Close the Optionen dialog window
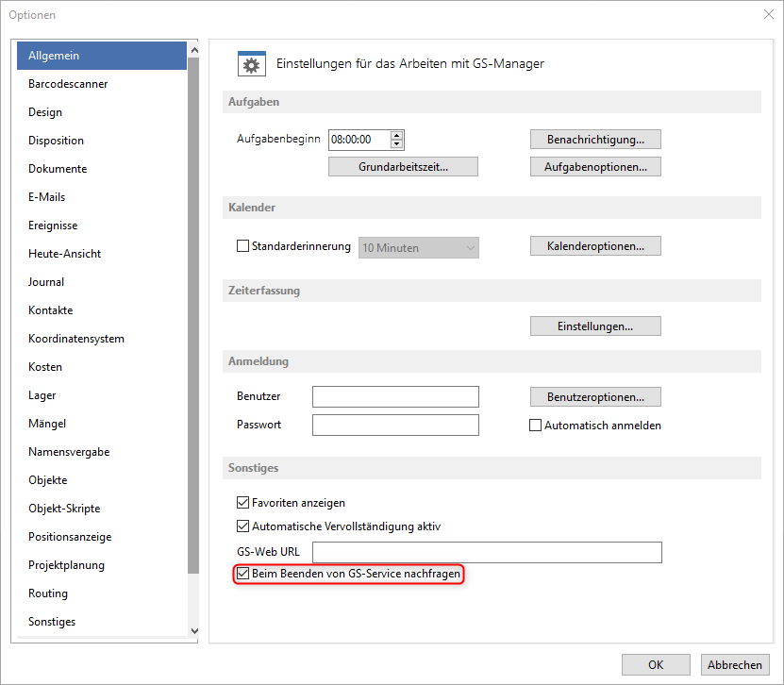The width and height of the screenshot is (784, 685). coord(769,14)
